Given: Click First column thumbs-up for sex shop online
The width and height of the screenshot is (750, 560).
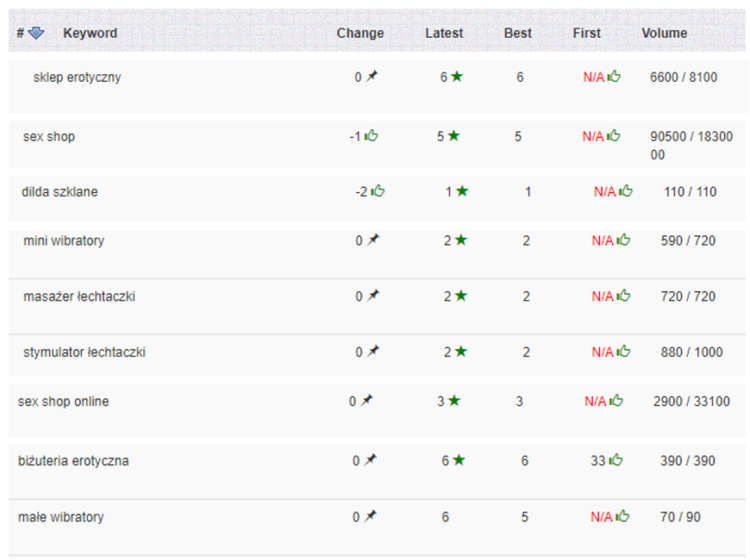Looking at the screenshot, I should point(616,400).
